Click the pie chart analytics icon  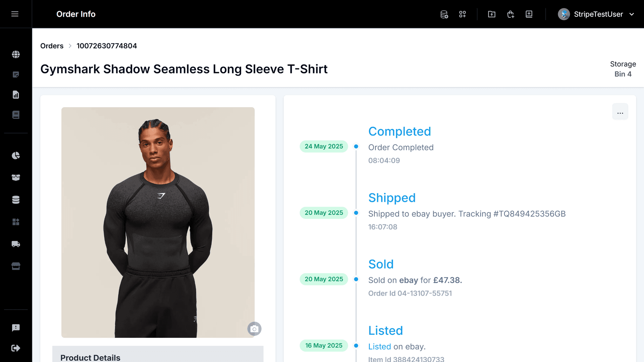tap(16, 156)
